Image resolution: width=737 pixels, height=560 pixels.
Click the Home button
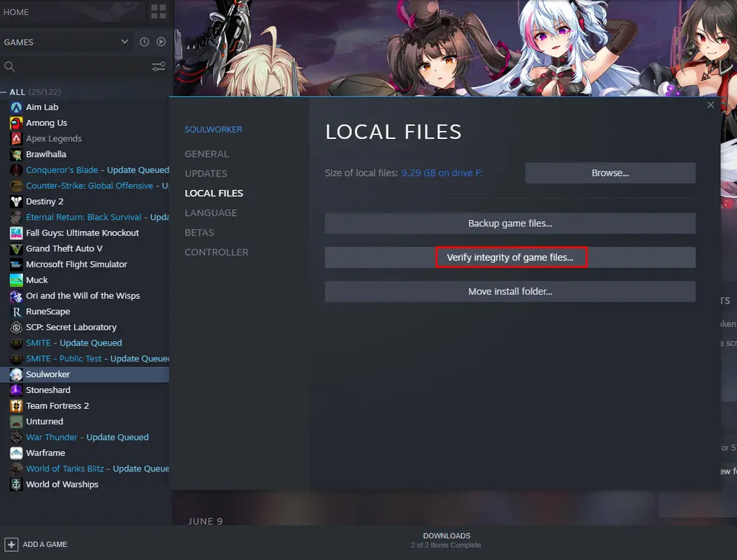16,12
